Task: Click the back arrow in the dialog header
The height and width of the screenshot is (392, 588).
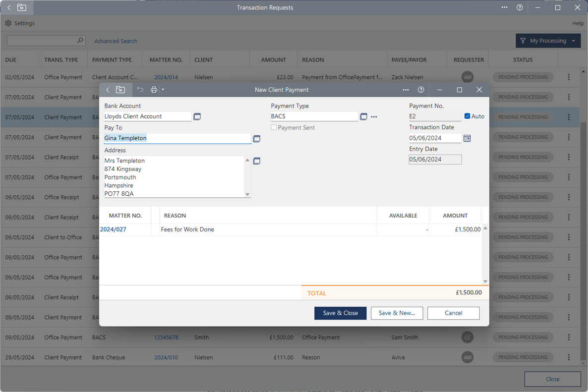Action: (x=108, y=90)
